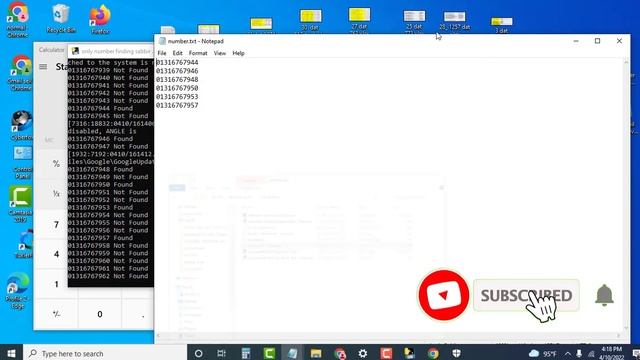The width and height of the screenshot is (640, 360).
Task: Open the Recycle Bin desktop icon
Action: 61,19
